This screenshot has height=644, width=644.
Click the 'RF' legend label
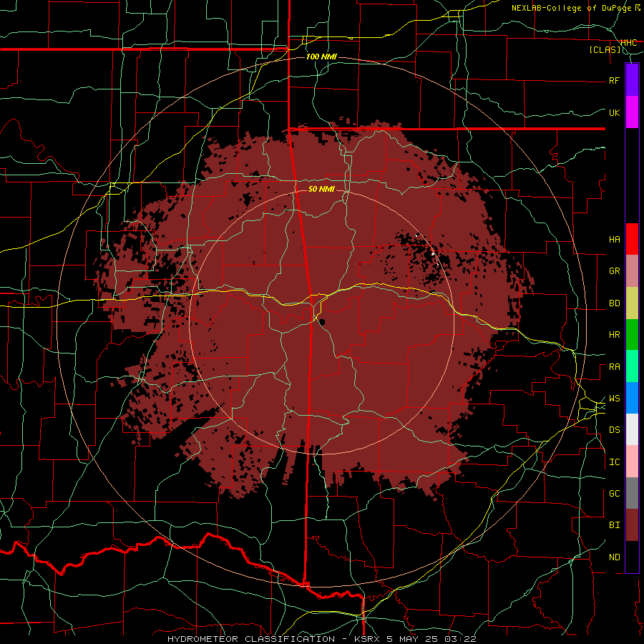pyautogui.click(x=615, y=80)
